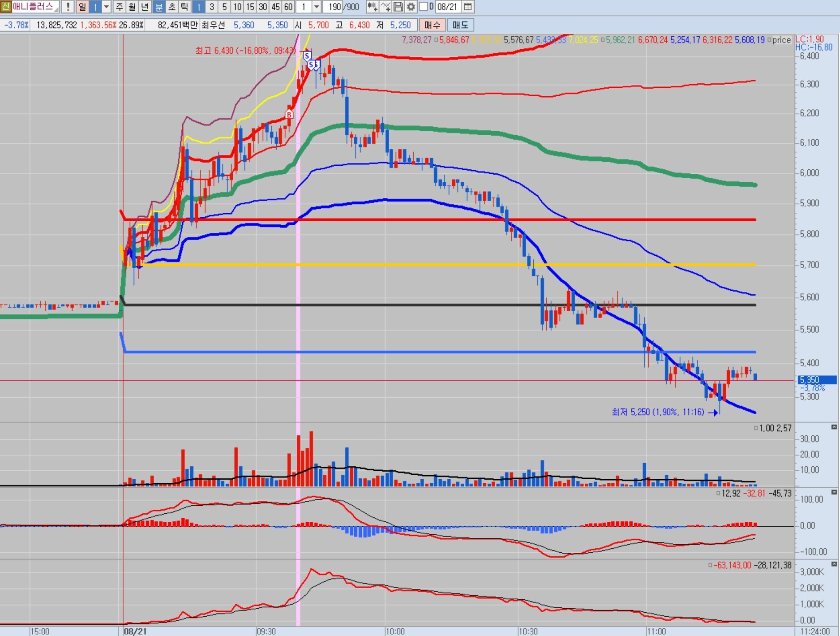
Task: Click the open price 5,700 value
Action: pos(318,25)
